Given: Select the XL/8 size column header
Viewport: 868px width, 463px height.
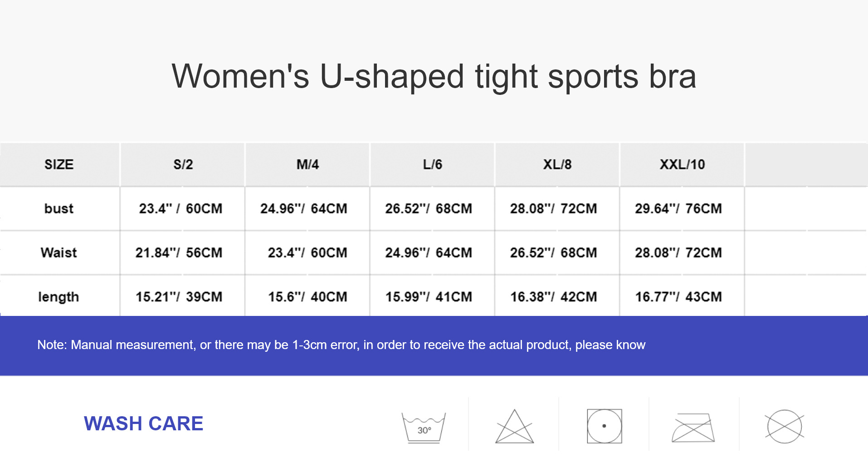Looking at the screenshot, I should (x=557, y=164).
